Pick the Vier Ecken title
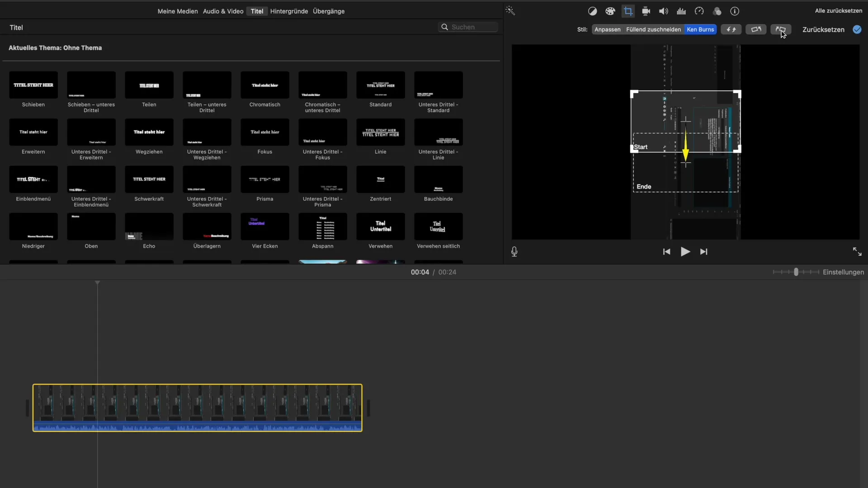Viewport: 868px width, 488px height. click(x=265, y=226)
